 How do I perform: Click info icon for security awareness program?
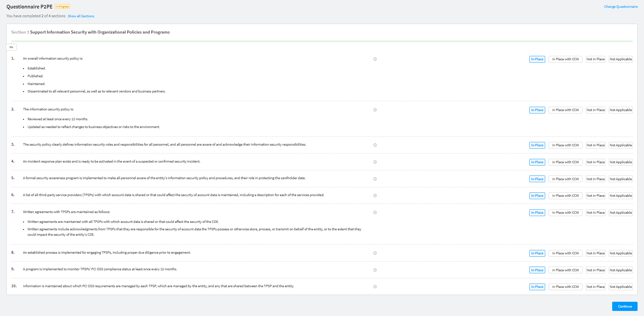[375, 179]
